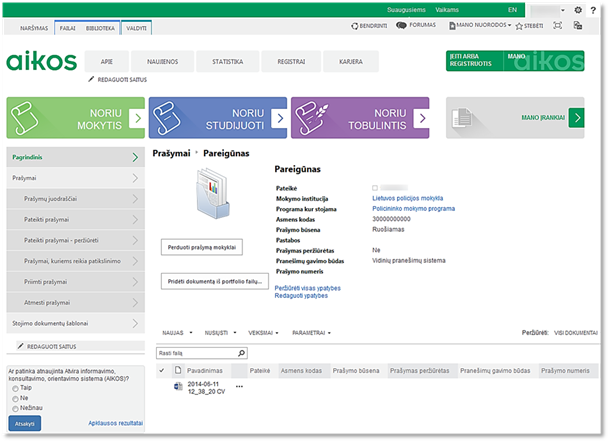This screenshot has width=609, height=442.
Task: Open the Statistika menu item
Action: click(228, 61)
